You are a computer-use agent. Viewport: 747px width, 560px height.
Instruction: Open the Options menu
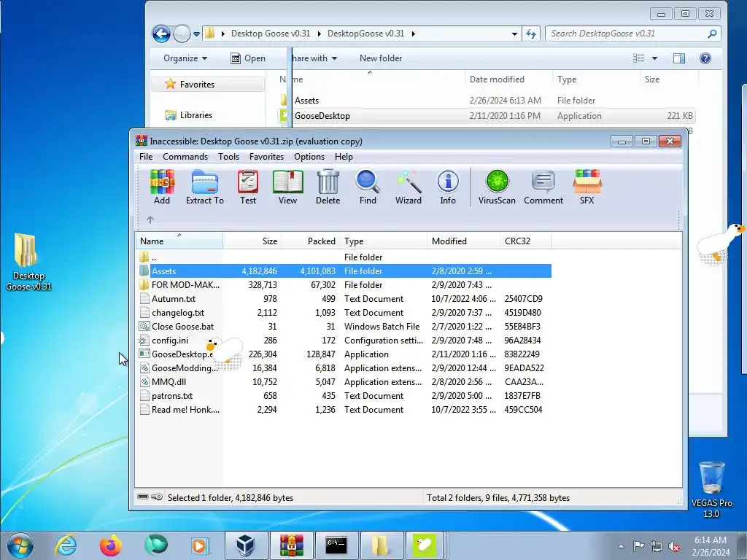[x=309, y=157]
